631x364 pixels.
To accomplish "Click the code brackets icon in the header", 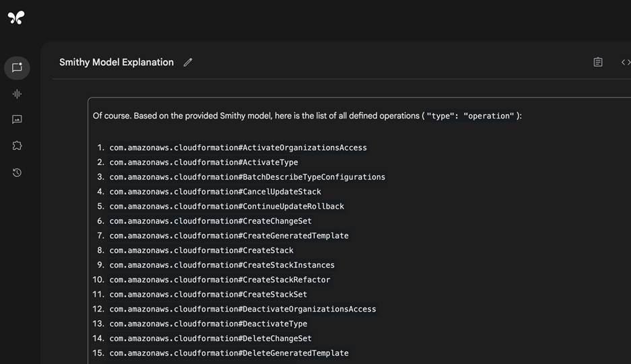I will click(x=626, y=62).
